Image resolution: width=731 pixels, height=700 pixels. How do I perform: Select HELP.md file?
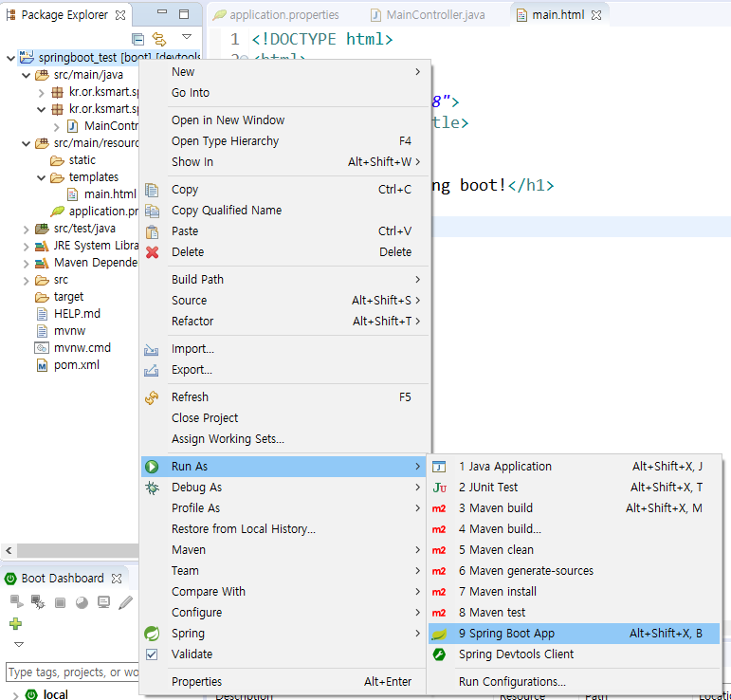click(77, 313)
